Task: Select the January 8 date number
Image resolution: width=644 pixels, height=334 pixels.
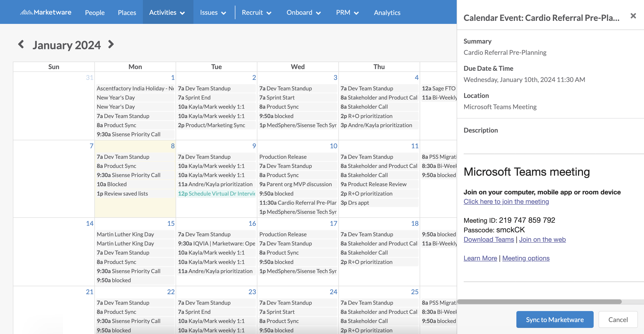Action: (173, 146)
